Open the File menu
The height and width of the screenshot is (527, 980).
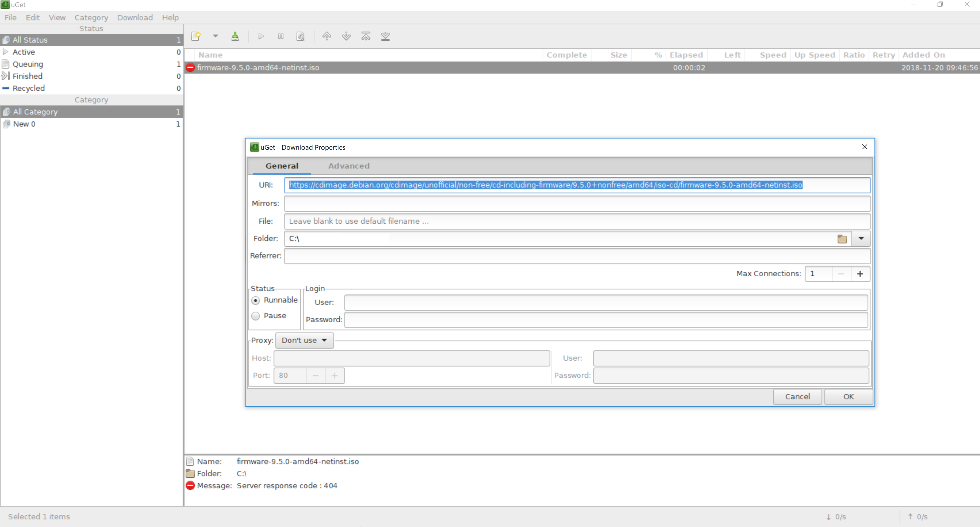[10, 17]
